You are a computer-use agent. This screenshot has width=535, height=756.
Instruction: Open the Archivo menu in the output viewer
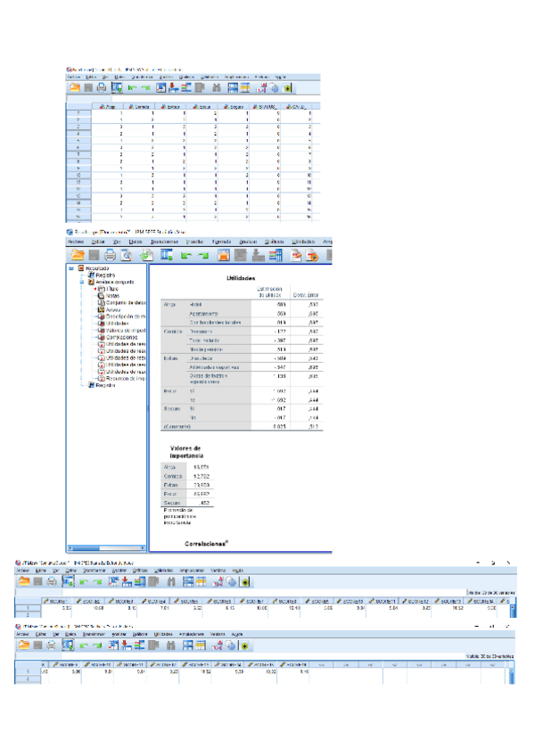[x=76, y=242]
